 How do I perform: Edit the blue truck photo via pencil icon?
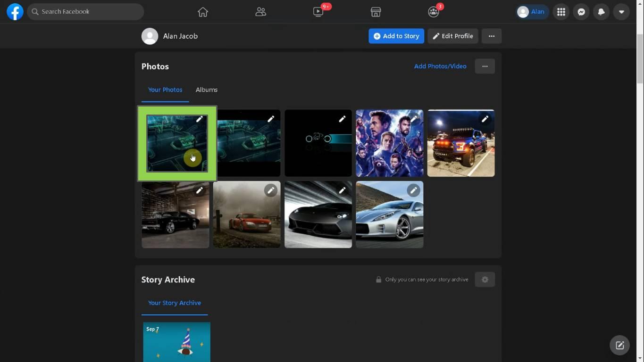[485, 119]
